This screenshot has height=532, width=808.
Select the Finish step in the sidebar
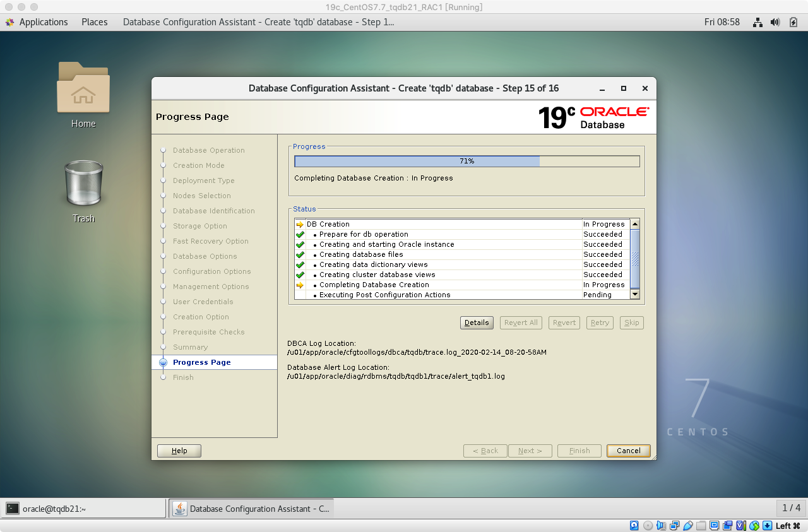(x=184, y=377)
